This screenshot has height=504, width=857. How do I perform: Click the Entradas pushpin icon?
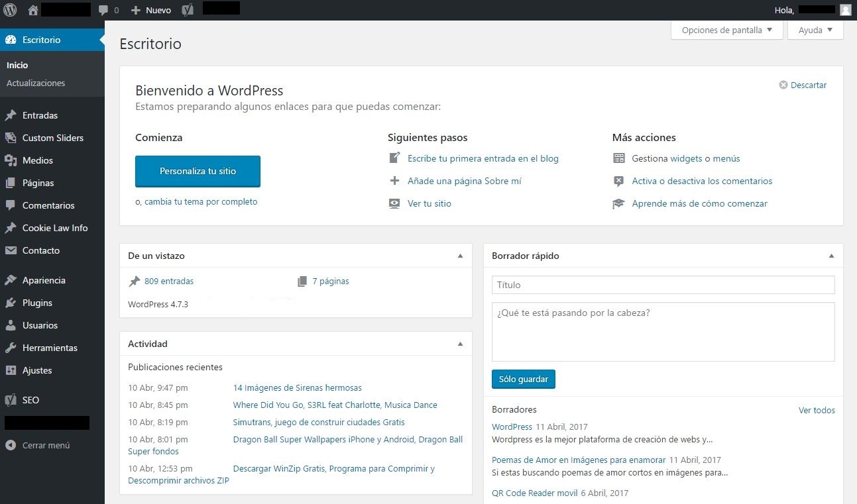11,115
